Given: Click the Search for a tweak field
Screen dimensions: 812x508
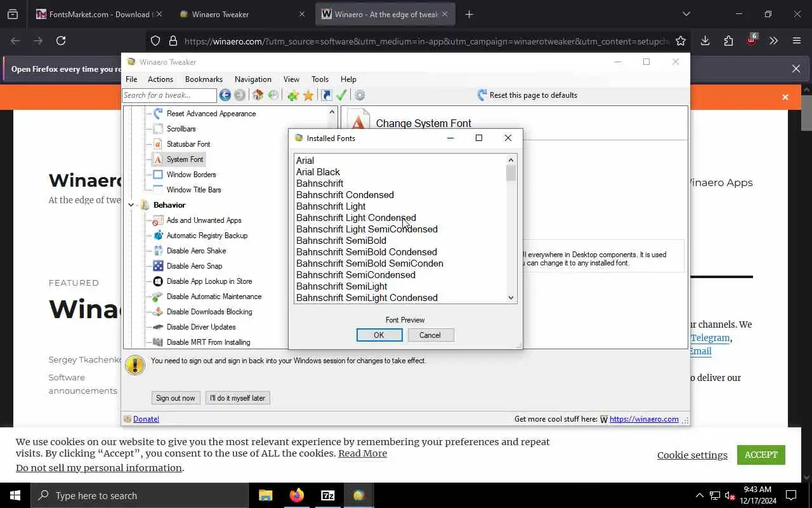Looking at the screenshot, I should coord(169,95).
